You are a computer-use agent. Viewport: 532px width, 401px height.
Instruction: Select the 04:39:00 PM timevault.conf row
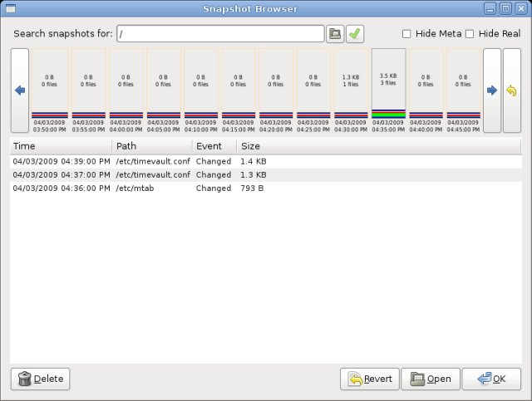(x=266, y=161)
